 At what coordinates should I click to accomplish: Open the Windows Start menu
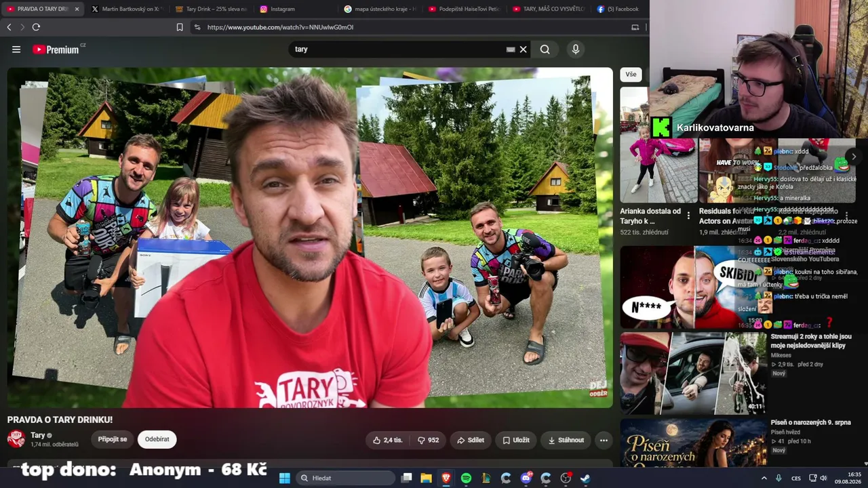click(x=285, y=478)
